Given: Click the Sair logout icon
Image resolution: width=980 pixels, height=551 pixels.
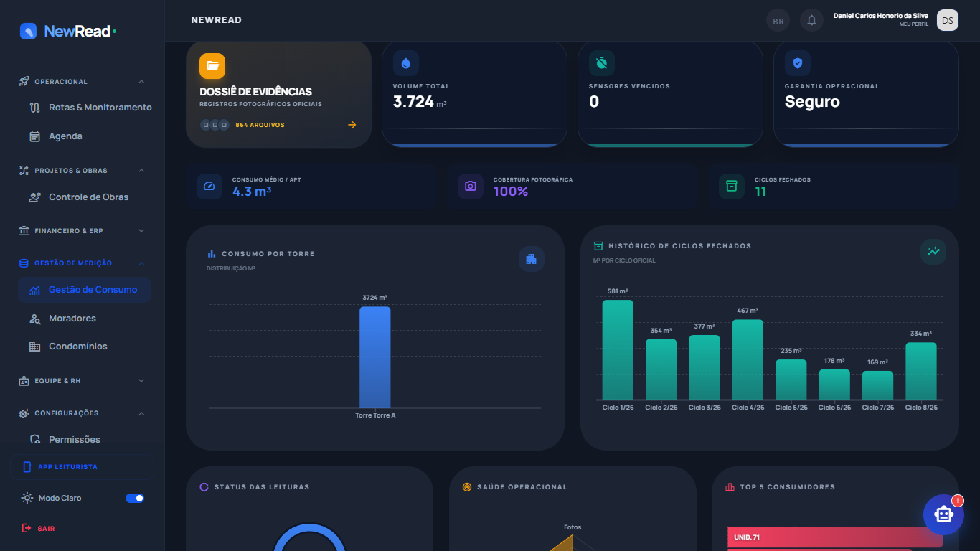Looking at the screenshot, I should (x=27, y=528).
